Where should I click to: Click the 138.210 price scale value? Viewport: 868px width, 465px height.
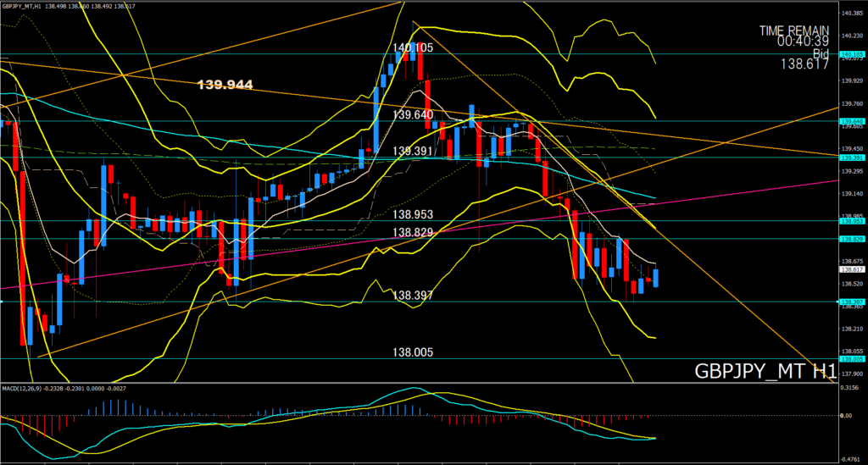(x=852, y=329)
